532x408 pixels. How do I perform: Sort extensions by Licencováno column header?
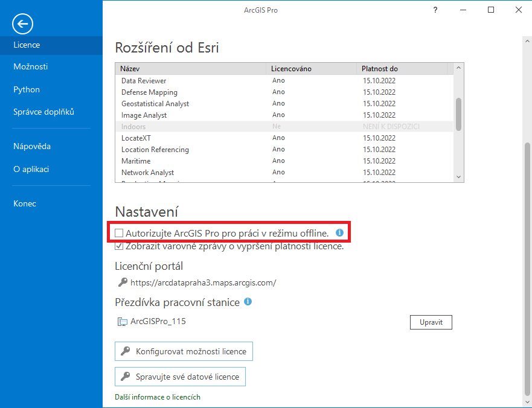[x=312, y=69]
